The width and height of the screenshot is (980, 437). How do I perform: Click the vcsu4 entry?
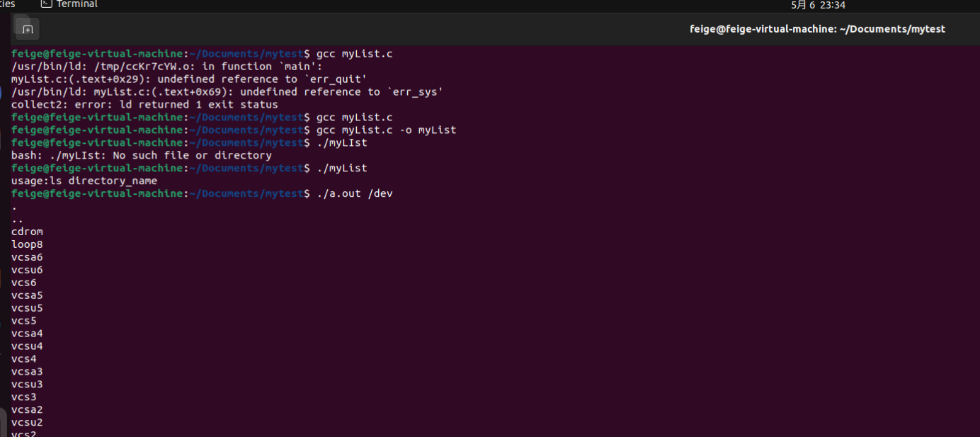[x=27, y=347]
